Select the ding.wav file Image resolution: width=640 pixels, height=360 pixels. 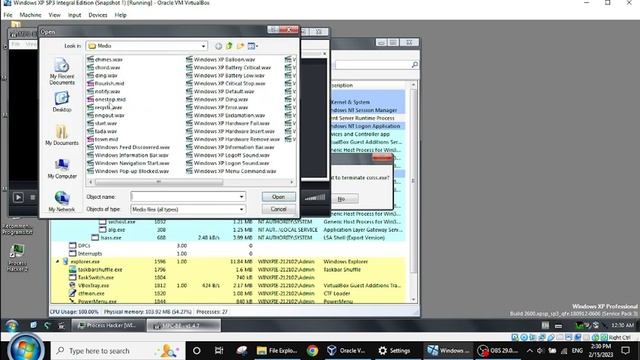click(x=102, y=76)
